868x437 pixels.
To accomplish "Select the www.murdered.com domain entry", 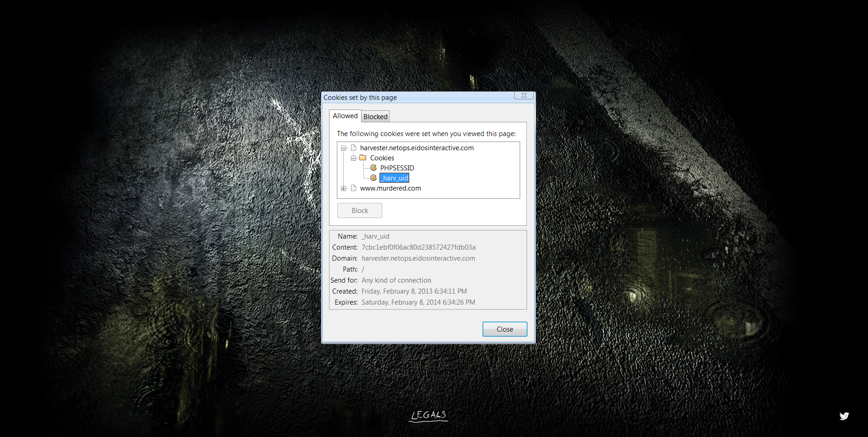I will coord(390,188).
